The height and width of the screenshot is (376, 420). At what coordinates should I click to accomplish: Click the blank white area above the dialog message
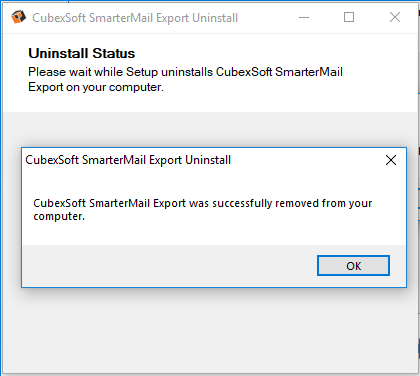point(213,183)
